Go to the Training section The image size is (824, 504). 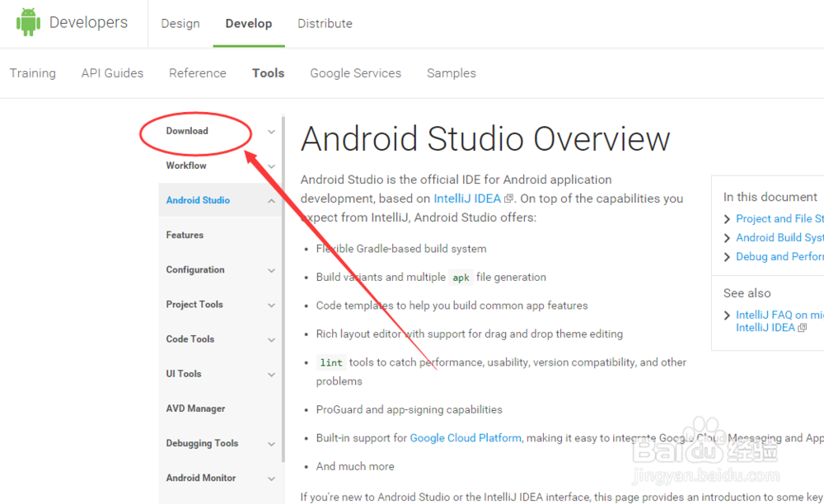point(33,73)
